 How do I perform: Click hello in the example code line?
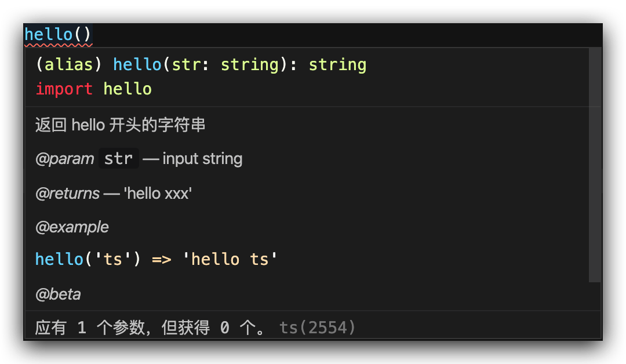coord(59,259)
